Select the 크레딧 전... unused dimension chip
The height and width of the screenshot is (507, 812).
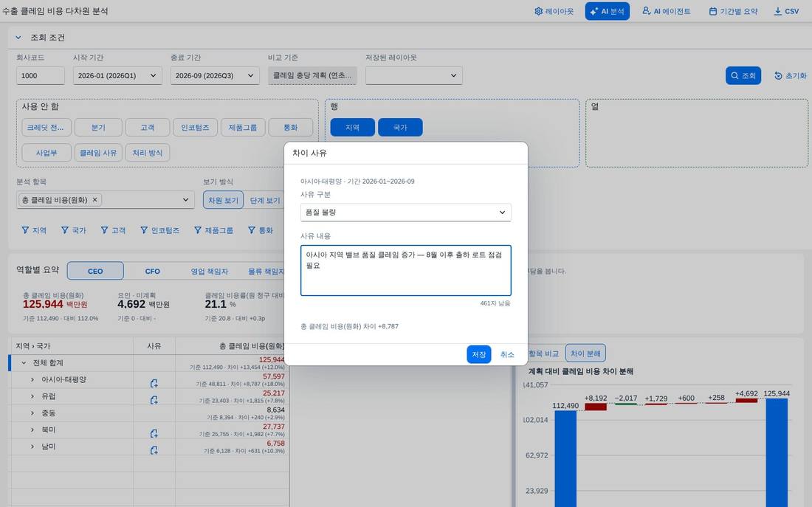tap(46, 128)
